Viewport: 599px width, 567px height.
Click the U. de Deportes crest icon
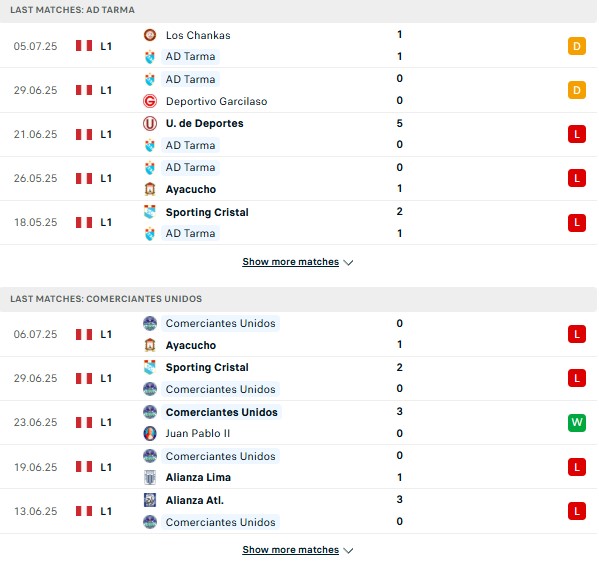pyautogui.click(x=150, y=123)
